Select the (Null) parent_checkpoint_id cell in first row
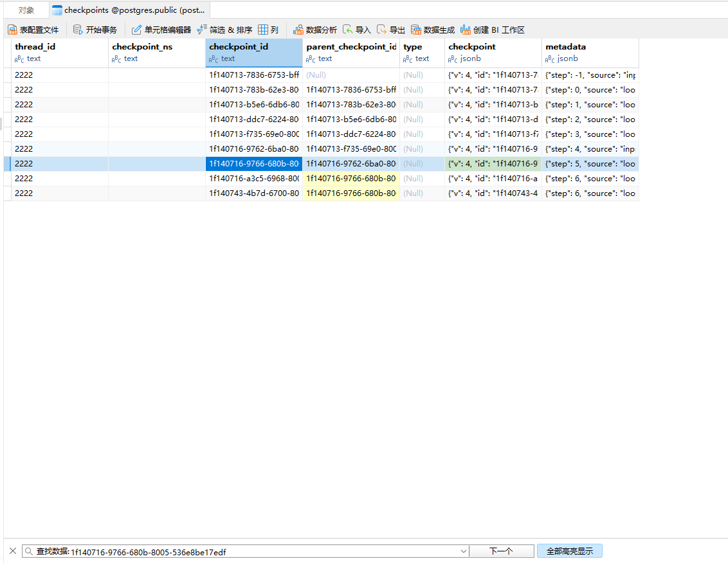This screenshot has height=563, width=728. coord(351,75)
